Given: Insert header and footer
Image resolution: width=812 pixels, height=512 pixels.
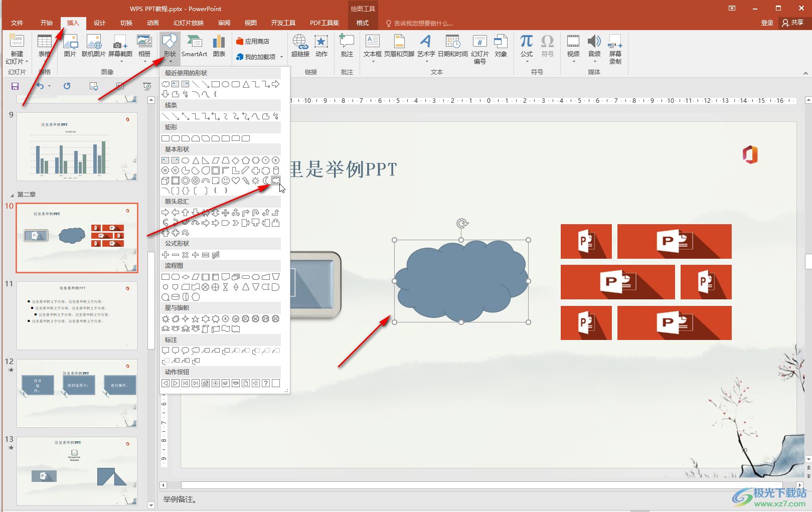Looking at the screenshot, I should pyautogui.click(x=399, y=46).
